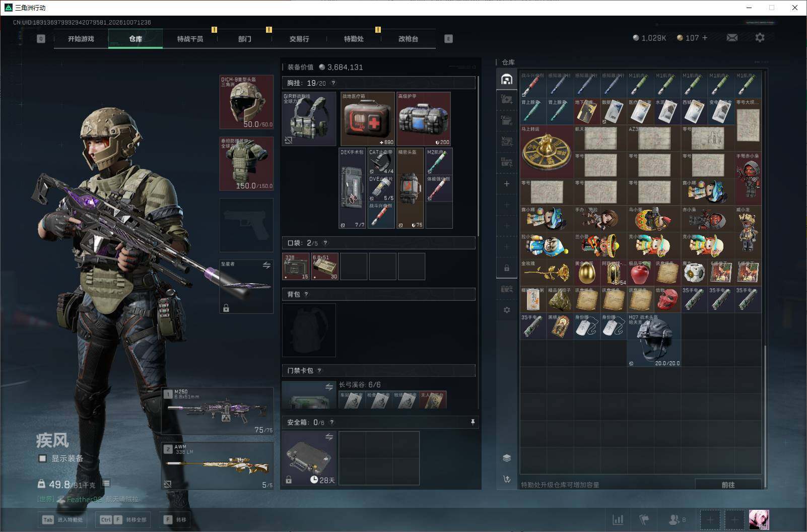Show help for the chest rig section
This screenshot has width=807, height=532.
[x=333, y=83]
